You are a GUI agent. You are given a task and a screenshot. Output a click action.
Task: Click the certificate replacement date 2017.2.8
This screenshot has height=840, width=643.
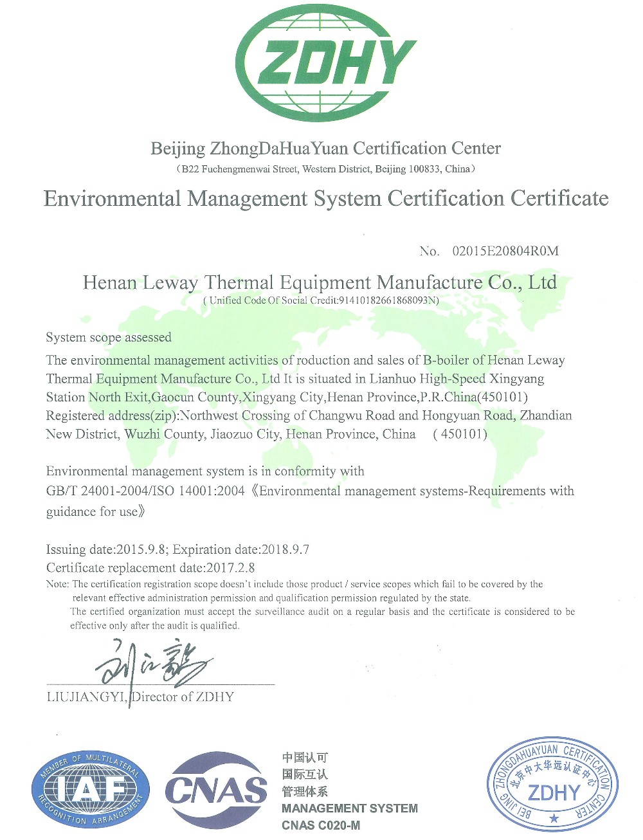point(150,568)
